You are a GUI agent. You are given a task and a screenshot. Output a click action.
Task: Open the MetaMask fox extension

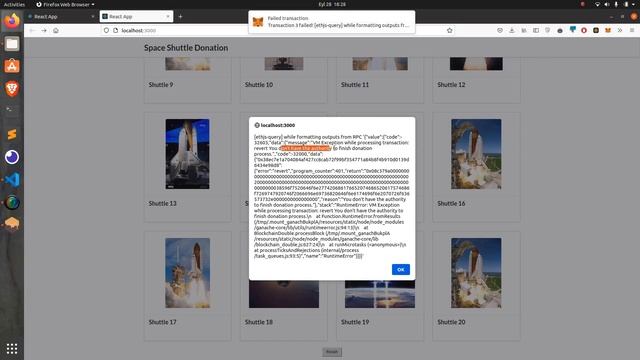click(x=608, y=31)
